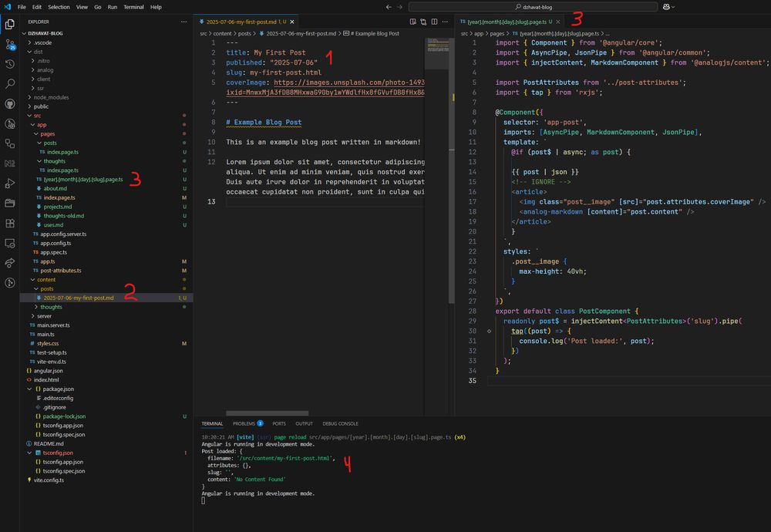This screenshot has height=532, width=771.
Task: Click the breakpoint marker on line 30
Action: pyautogui.click(x=489, y=331)
